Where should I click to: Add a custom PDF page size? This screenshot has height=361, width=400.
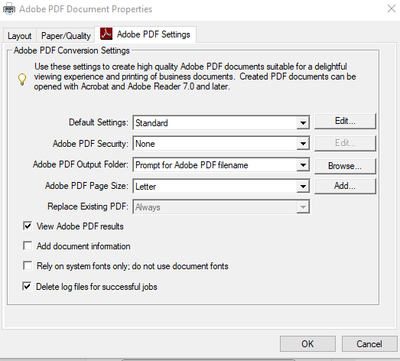[x=345, y=186]
